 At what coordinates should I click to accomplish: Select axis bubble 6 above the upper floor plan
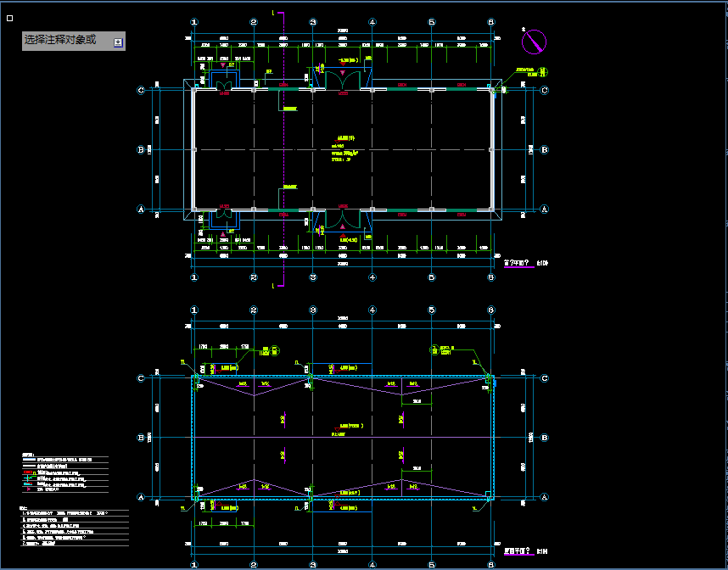coord(491,23)
